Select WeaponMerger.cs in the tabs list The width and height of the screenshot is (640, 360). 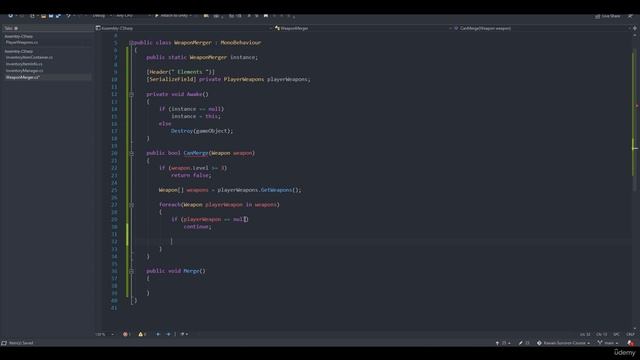point(23,77)
